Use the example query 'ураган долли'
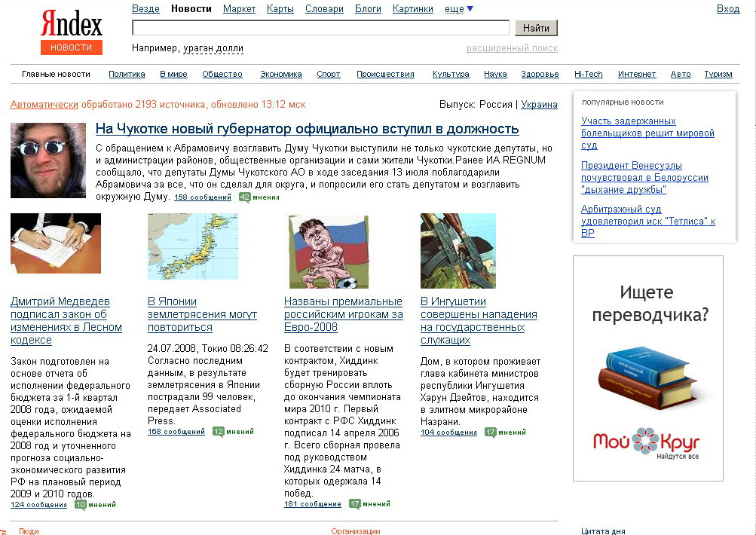The height and width of the screenshot is (535, 756). point(213,48)
